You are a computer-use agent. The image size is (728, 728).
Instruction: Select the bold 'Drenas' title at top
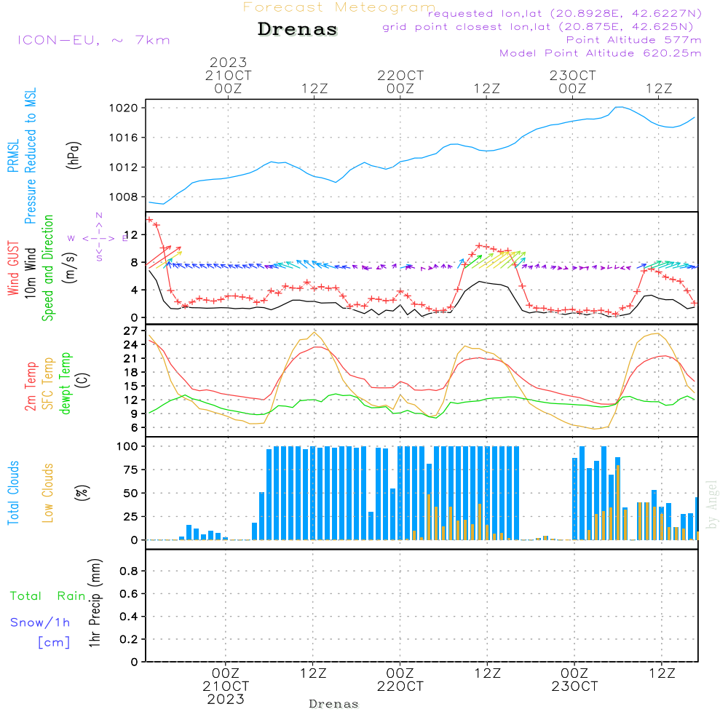(x=298, y=29)
